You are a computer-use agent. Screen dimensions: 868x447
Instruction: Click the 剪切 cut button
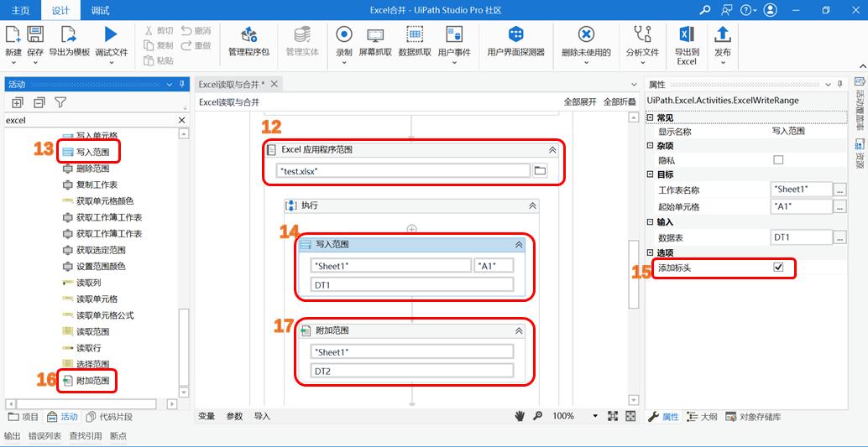pos(159,30)
